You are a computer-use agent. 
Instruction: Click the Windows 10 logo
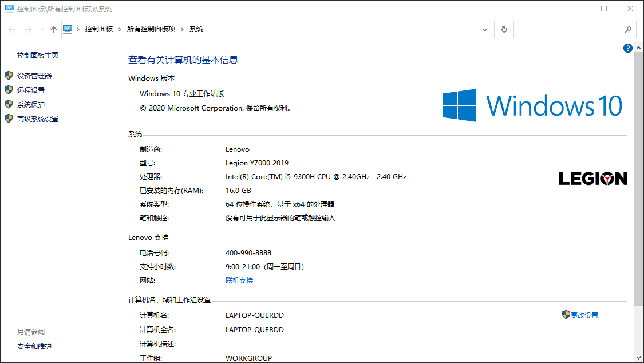532,105
